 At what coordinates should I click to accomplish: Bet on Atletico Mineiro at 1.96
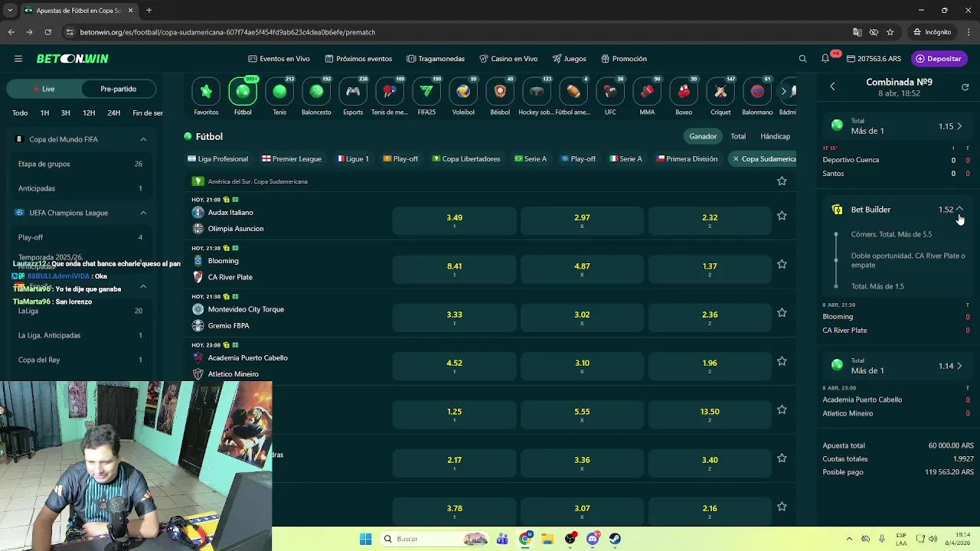(710, 366)
